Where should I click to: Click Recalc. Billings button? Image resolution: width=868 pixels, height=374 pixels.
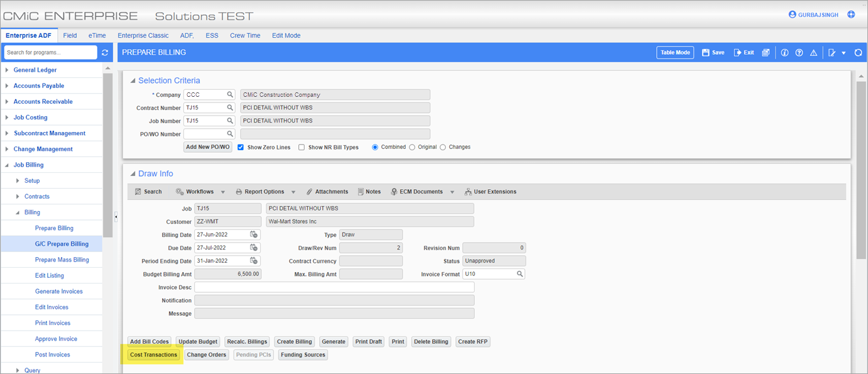point(247,342)
